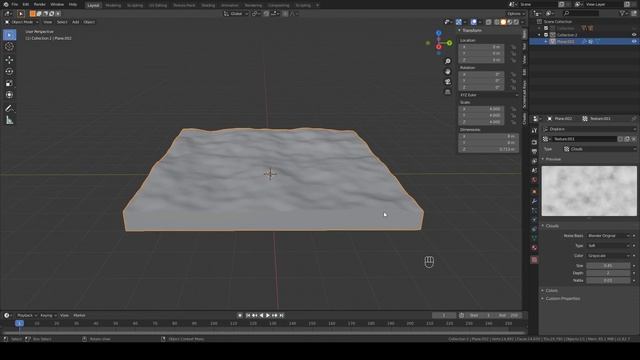
Task: Click the viewport zoom magnifier icon
Action: click(x=448, y=61)
